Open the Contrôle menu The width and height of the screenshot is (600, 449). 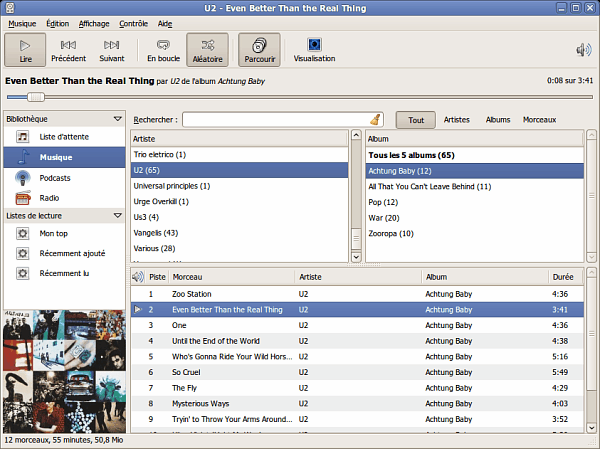[x=133, y=24]
